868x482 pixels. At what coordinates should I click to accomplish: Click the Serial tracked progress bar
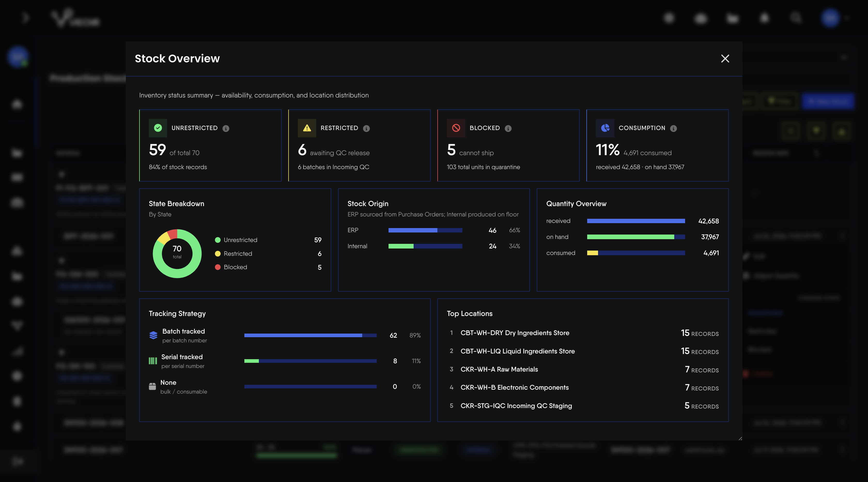tap(310, 361)
